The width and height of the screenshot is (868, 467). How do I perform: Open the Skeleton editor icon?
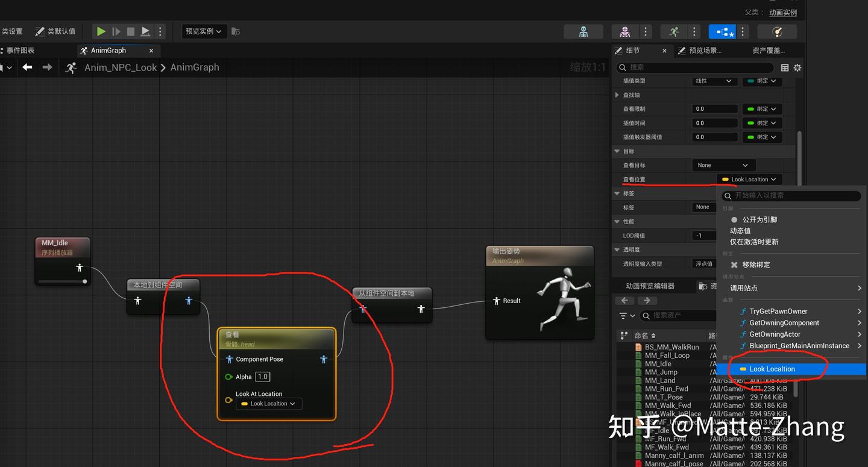pyautogui.click(x=583, y=31)
